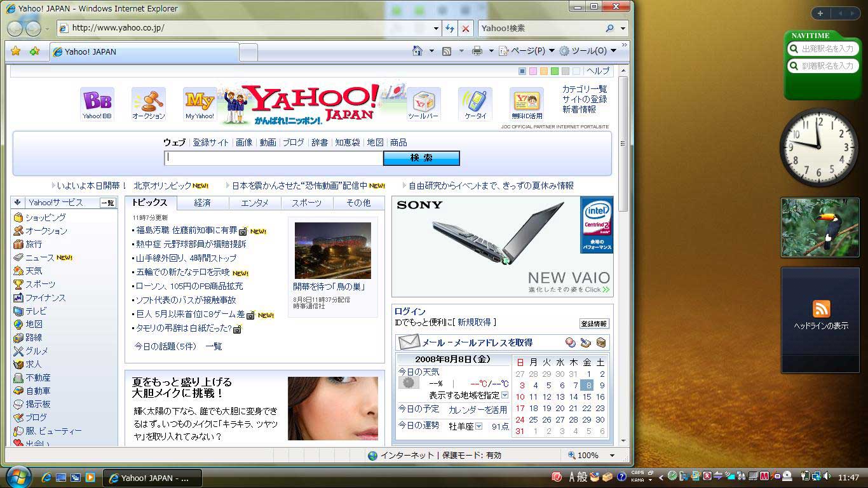Click the RSS headline gadget icon
The height and width of the screenshot is (488, 868).
tap(821, 309)
